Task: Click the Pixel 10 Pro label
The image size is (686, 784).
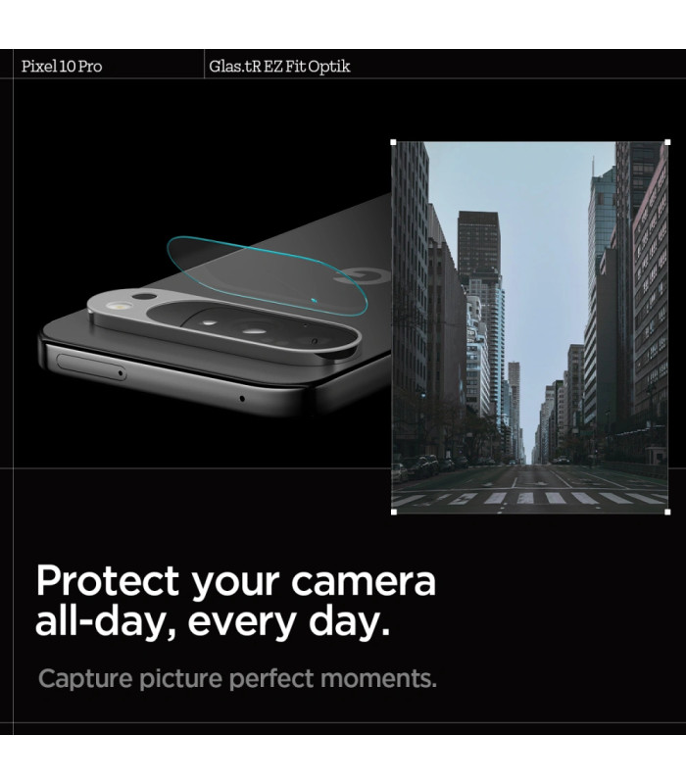Action: [62, 67]
